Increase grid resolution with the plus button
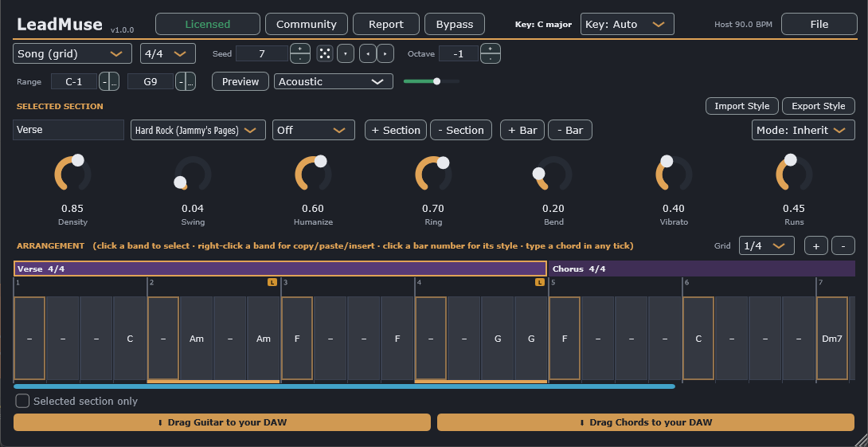Screen dimensions: 868x447 click(816, 246)
